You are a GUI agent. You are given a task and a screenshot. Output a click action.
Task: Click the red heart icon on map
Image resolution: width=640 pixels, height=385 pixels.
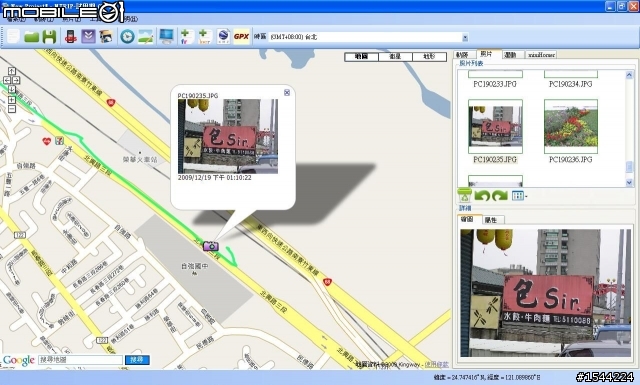(x=47, y=141)
